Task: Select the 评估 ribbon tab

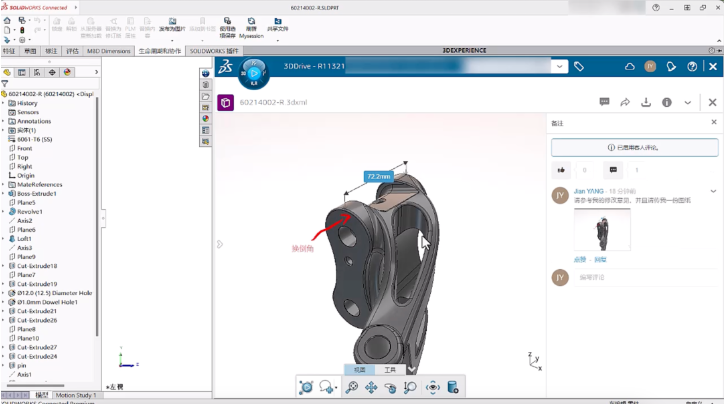Action: coord(72,51)
